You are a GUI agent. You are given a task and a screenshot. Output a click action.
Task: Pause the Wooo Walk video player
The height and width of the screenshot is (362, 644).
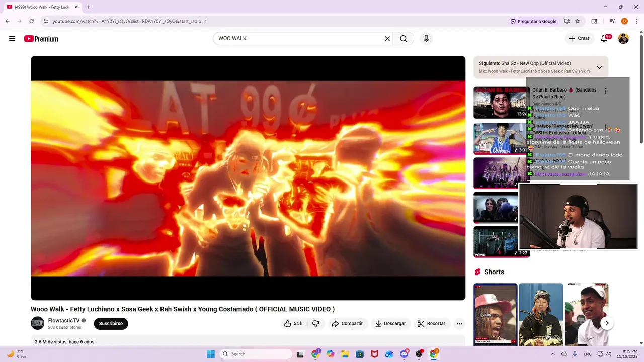[x=248, y=178]
